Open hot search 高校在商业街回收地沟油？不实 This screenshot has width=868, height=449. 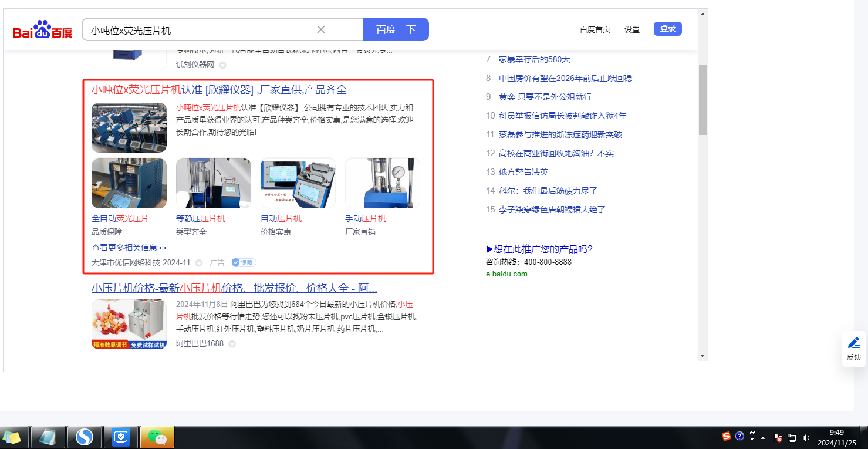pos(556,153)
